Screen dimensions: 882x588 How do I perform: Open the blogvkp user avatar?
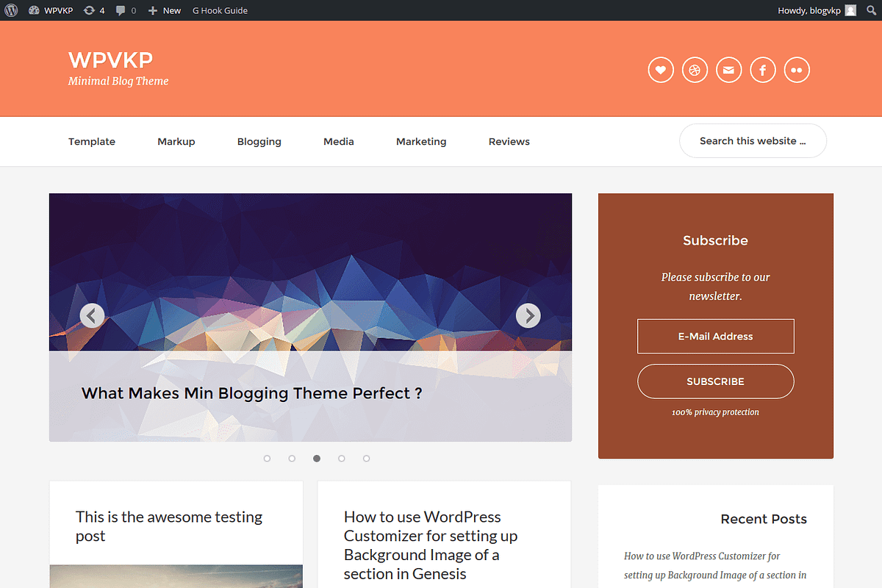tap(850, 10)
